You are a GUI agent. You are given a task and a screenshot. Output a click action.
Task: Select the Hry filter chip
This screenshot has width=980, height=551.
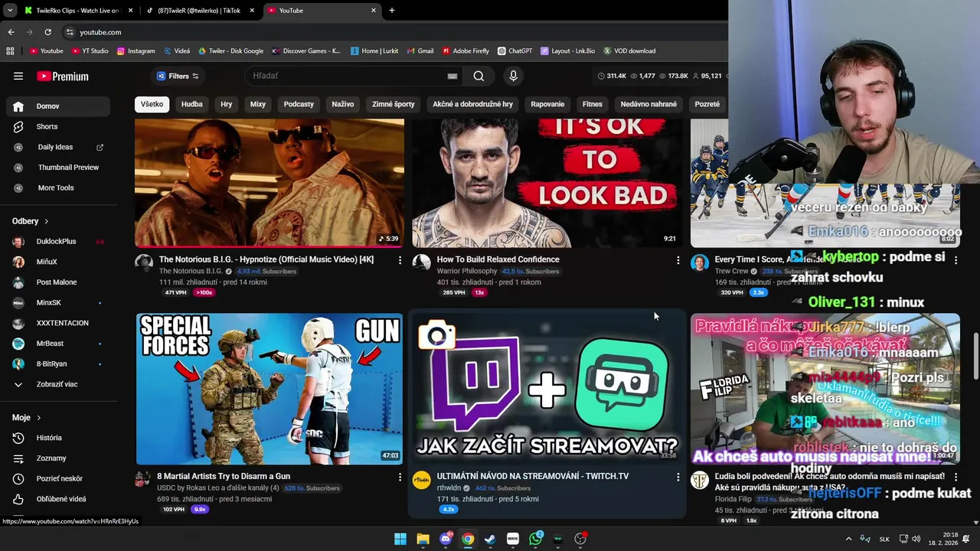(x=227, y=104)
